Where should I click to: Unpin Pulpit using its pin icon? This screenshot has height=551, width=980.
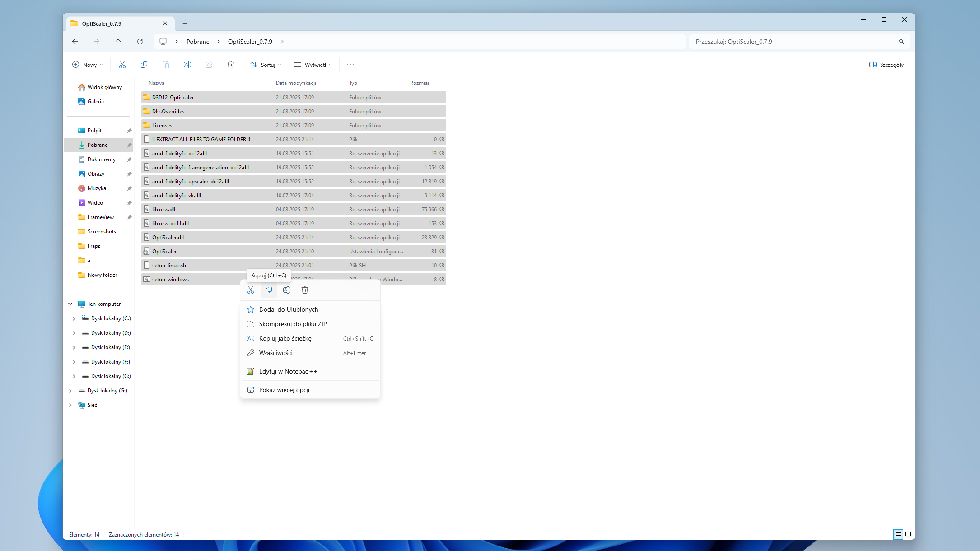[x=129, y=131]
